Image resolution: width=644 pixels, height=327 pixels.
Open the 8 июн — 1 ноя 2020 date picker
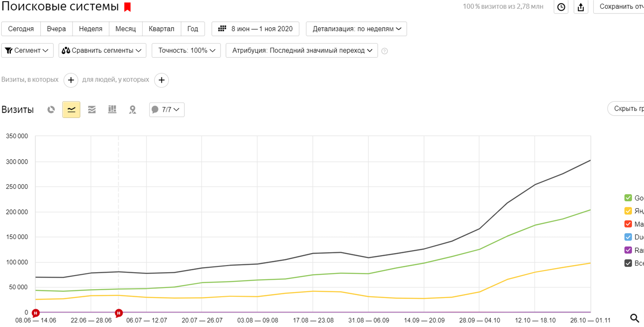[255, 29]
